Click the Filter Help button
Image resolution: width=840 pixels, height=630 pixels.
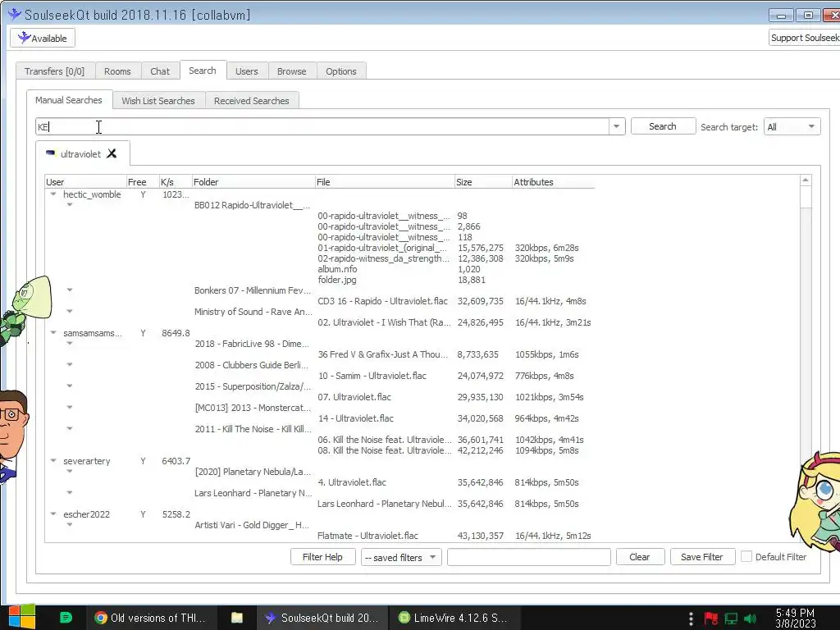coord(322,557)
